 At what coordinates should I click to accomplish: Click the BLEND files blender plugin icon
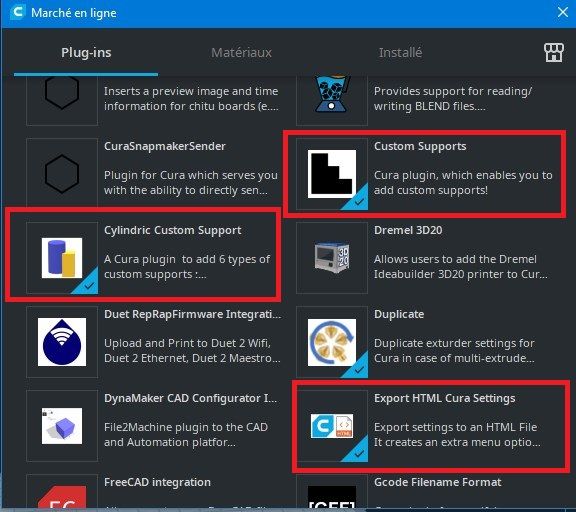332,94
